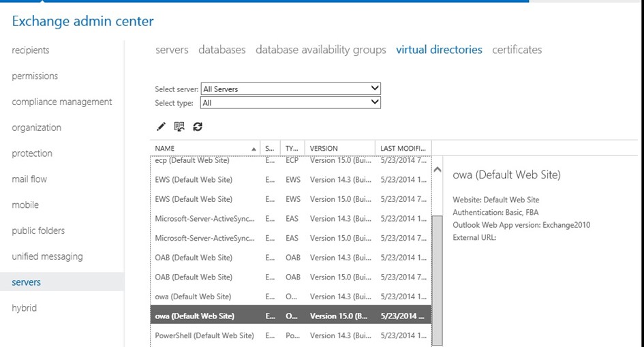Viewport: 644px width, 347px height.
Task: Select Microsoft-Server-ActiveSync Version 15.0 row
Action: (291, 238)
